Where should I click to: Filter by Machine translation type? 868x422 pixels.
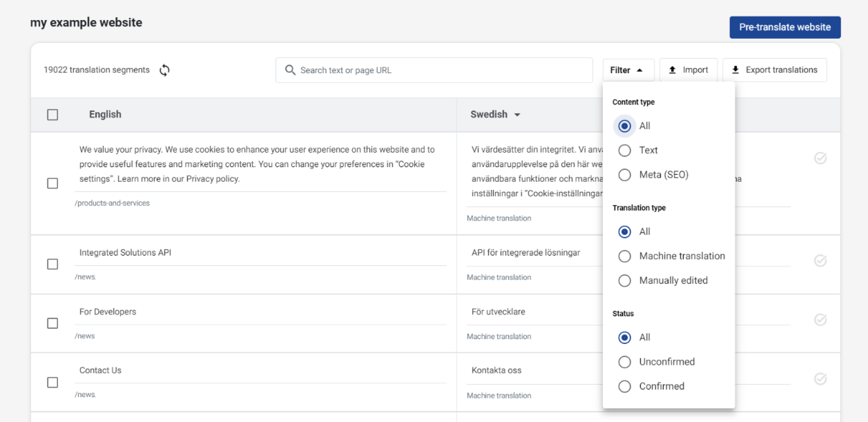point(625,256)
